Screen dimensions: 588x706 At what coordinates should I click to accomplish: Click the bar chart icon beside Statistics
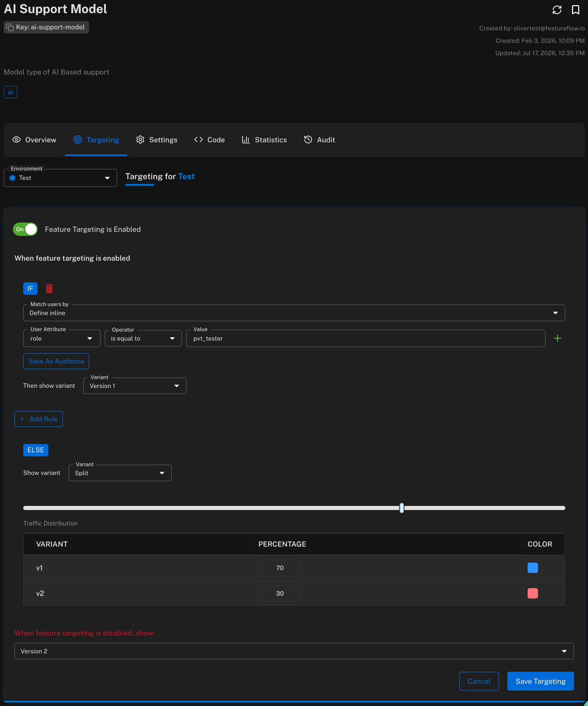(x=246, y=139)
